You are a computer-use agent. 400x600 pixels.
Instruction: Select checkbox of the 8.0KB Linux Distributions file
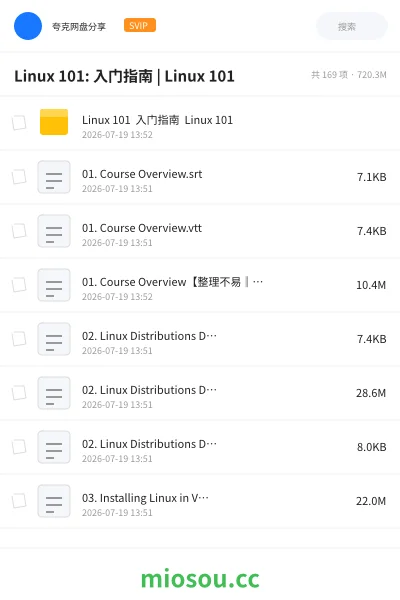(19, 447)
